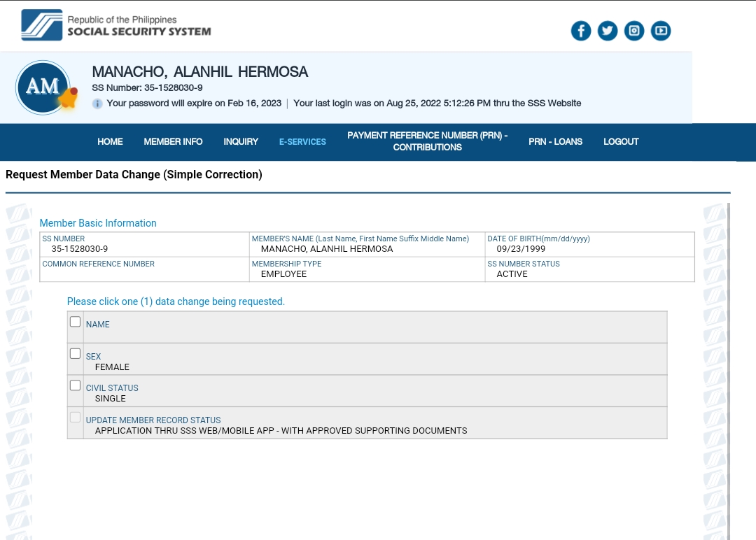This screenshot has height=540, width=756.
Task: Click the Member Basic Information heading
Action: point(98,223)
